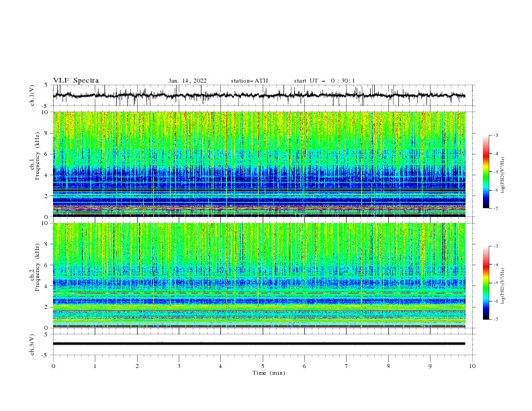This screenshot has width=532, height=411.
Task: Click time axis tick label "9"
Action: (430, 366)
